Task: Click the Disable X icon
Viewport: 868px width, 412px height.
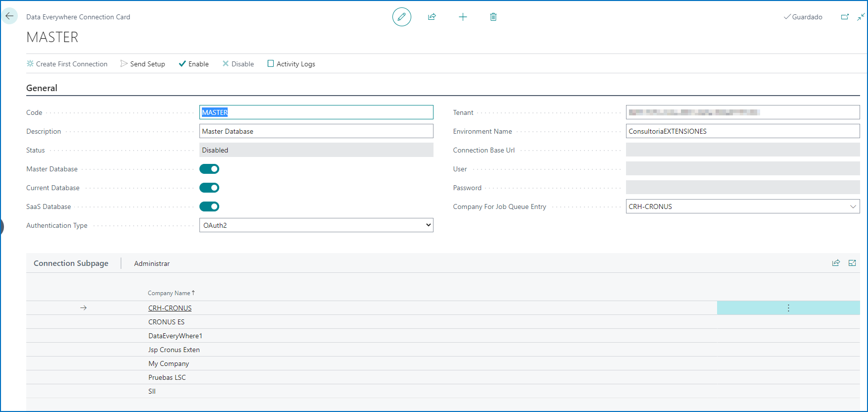Action: 226,64
